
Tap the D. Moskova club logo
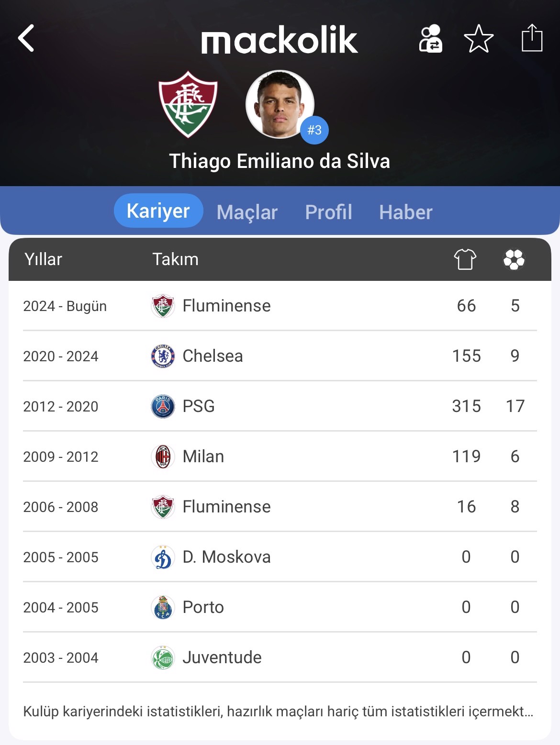163,557
